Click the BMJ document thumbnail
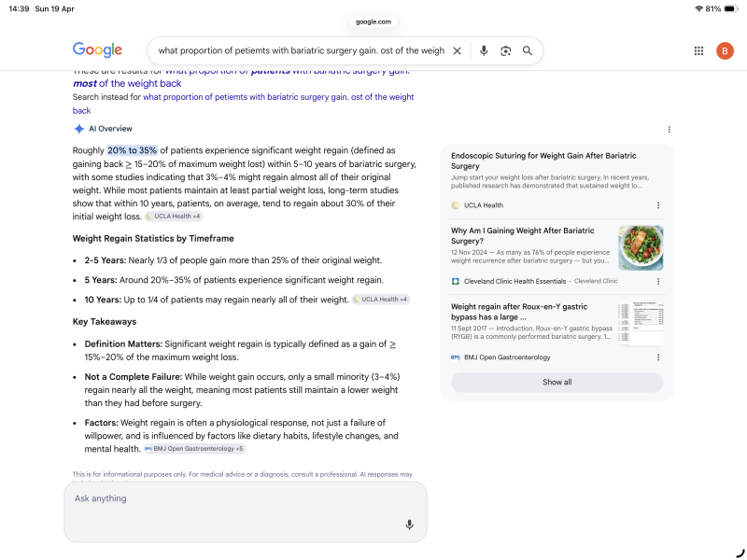This screenshot has height=560, width=747. (641, 323)
